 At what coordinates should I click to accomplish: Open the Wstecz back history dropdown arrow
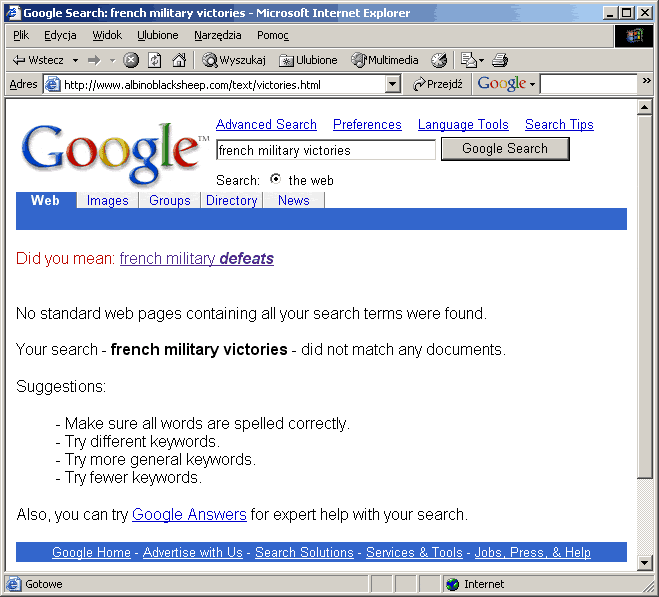75,60
